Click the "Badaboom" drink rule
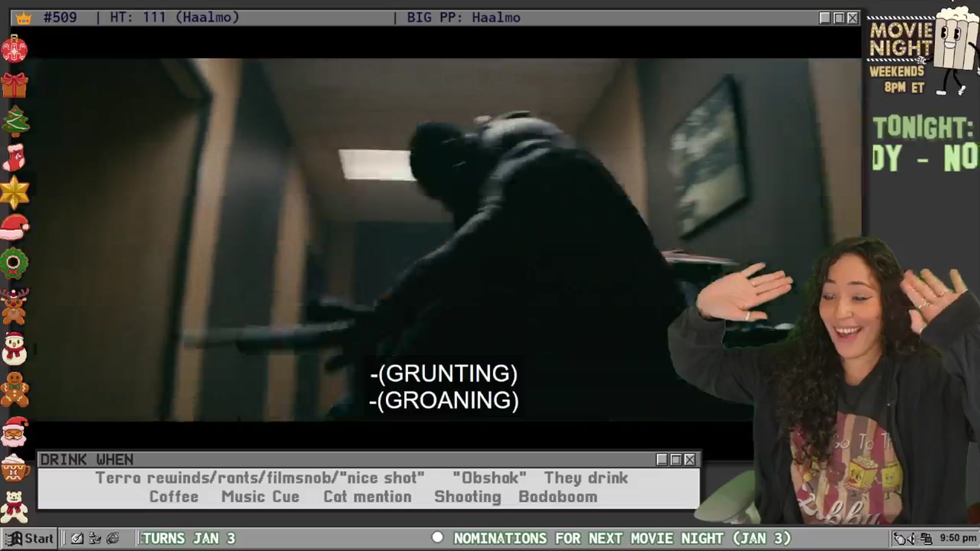980x551 pixels. click(x=558, y=497)
